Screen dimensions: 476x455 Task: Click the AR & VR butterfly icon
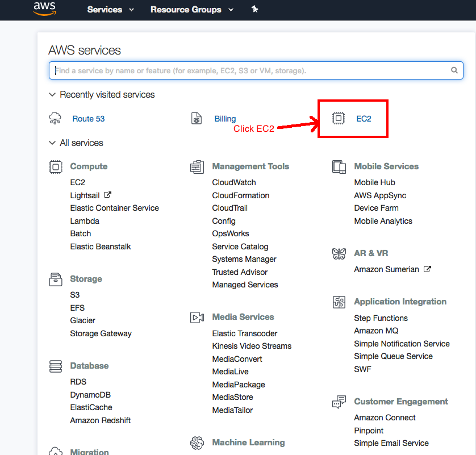pos(339,254)
